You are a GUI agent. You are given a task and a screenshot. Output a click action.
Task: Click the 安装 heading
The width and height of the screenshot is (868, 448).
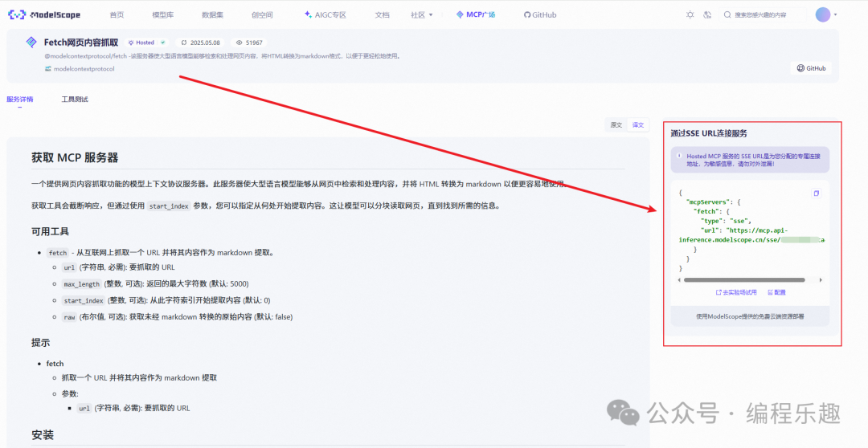(x=43, y=435)
